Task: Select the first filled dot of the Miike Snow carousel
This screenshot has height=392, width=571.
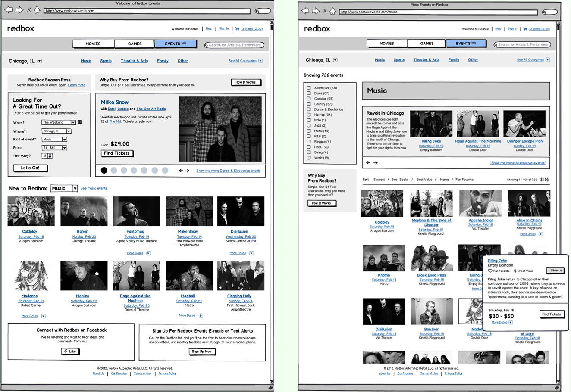Action: (x=104, y=171)
